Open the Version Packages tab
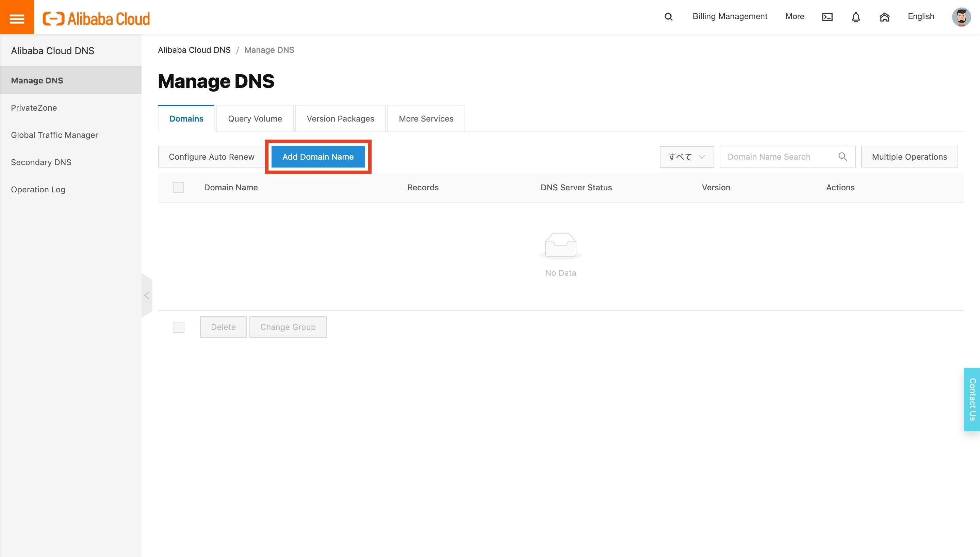This screenshot has width=980, height=557. (x=340, y=118)
